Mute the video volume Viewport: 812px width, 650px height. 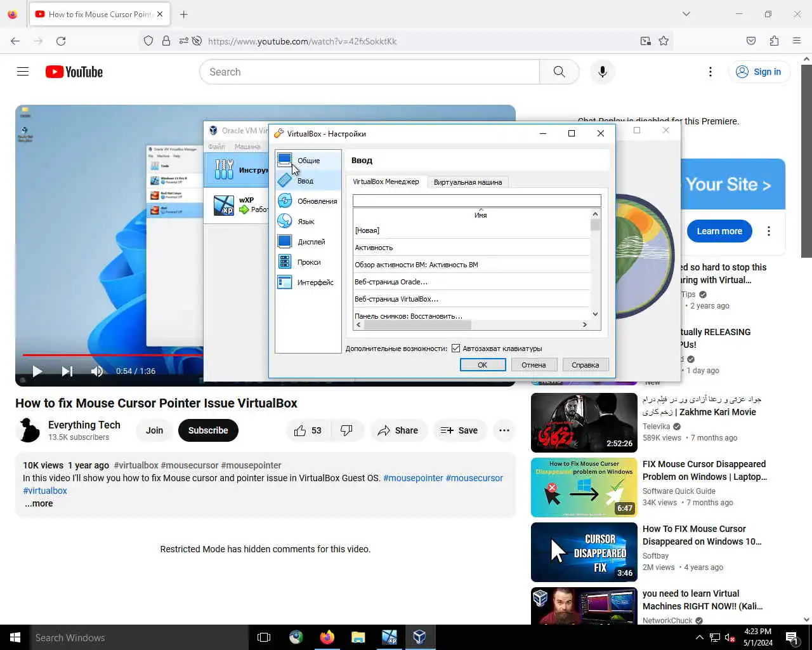pos(96,371)
